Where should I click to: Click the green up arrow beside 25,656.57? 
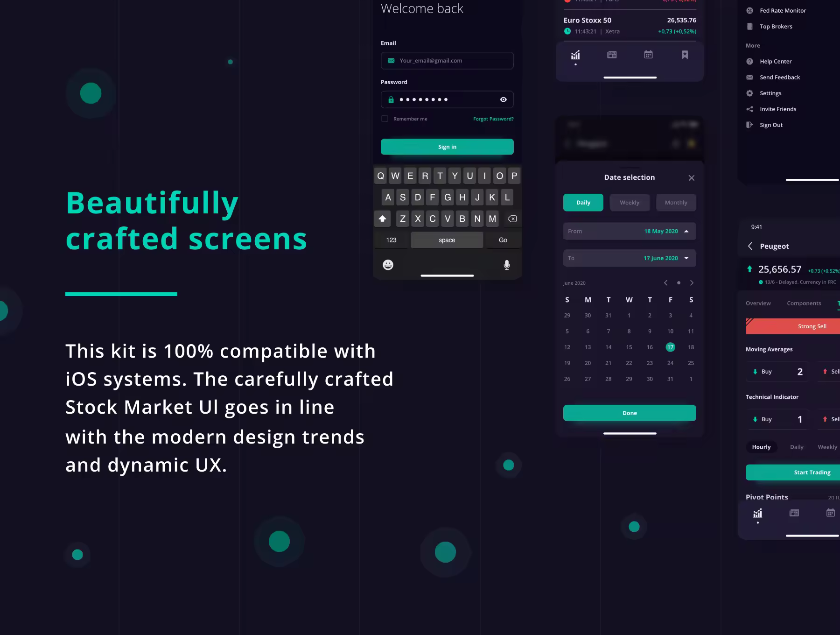click(749, 269)
